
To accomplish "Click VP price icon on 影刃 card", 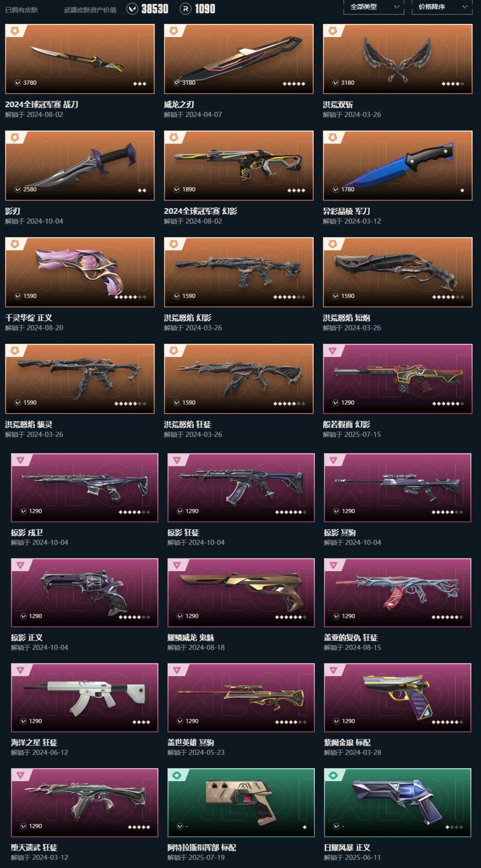I will click(x=18, y=189).
